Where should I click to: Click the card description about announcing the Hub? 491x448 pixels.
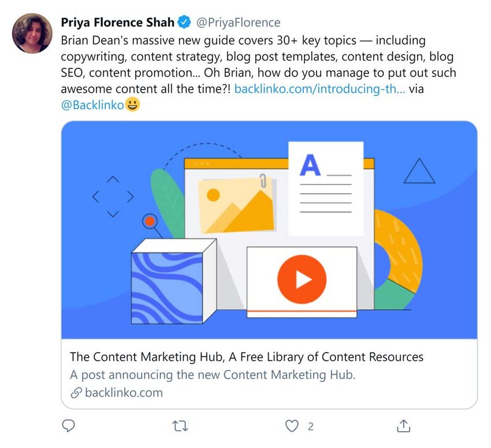click(x=213, y=375)
